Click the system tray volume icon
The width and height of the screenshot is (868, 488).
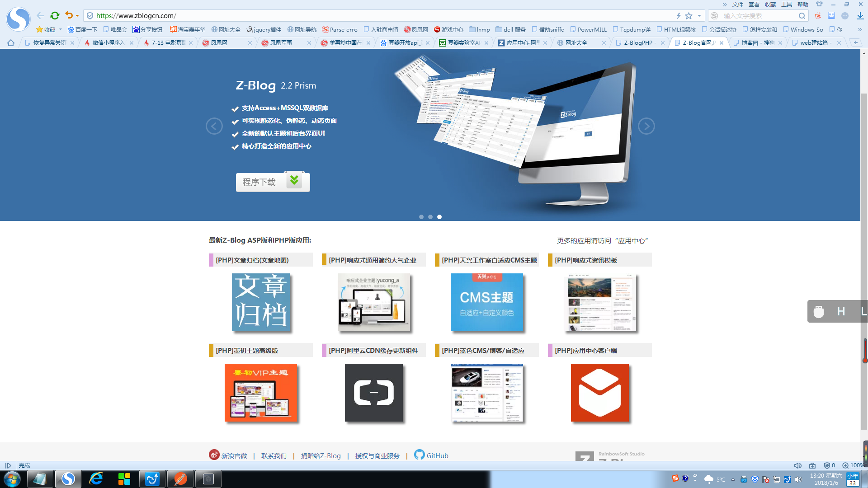[x=798, y=479]
